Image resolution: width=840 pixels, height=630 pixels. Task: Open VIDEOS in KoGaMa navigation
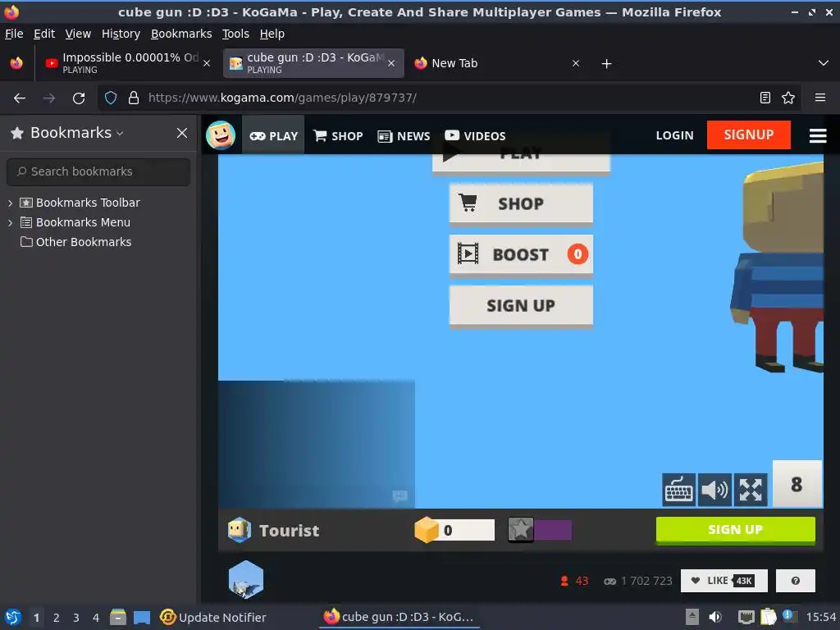click(x=475, y=135)
